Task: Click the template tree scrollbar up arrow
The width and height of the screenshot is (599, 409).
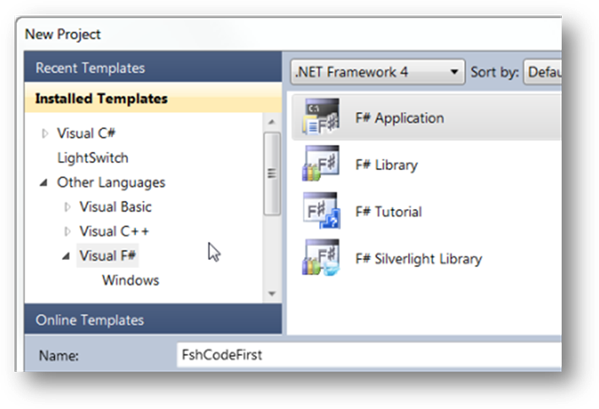Action: (x=272, y=122)
